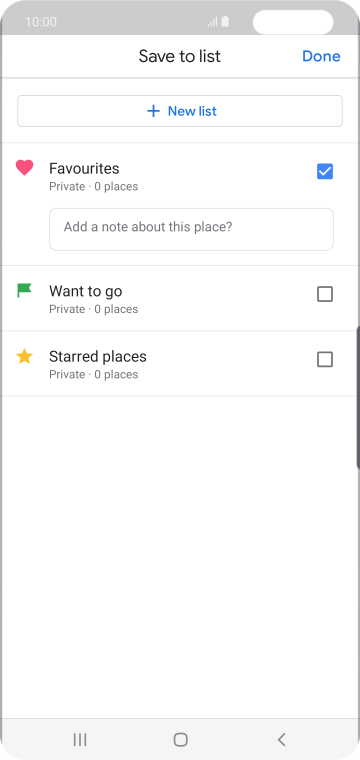Tap the clock time in status bar
This screenshot has width=360, height=760.
click(41, 22)
